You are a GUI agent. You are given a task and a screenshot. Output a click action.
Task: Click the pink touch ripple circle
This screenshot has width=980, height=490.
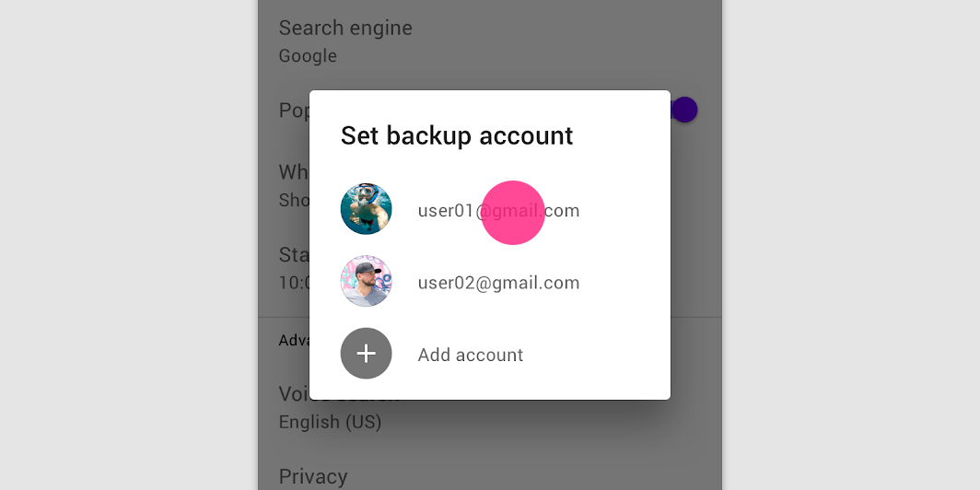[x=513, y=213]
